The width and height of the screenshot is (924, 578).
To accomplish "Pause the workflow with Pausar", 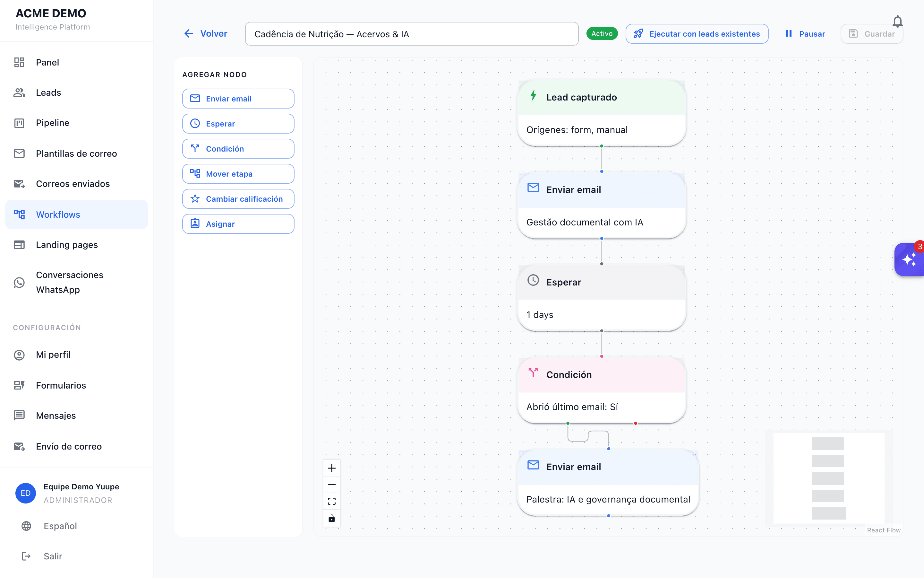I will [805, 34].
